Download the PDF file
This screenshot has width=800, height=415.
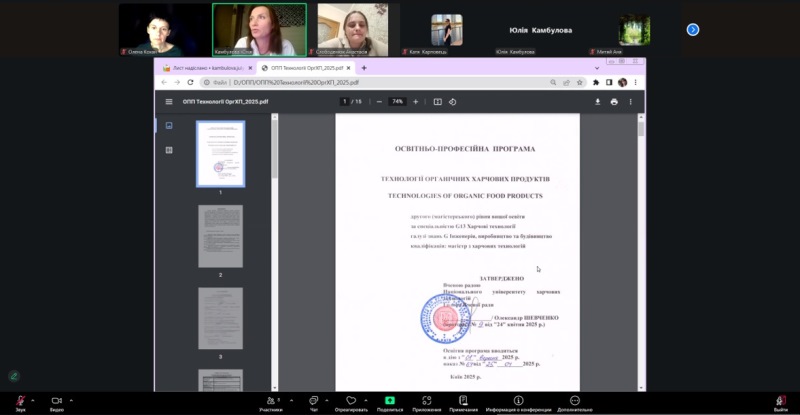(598, 101)
